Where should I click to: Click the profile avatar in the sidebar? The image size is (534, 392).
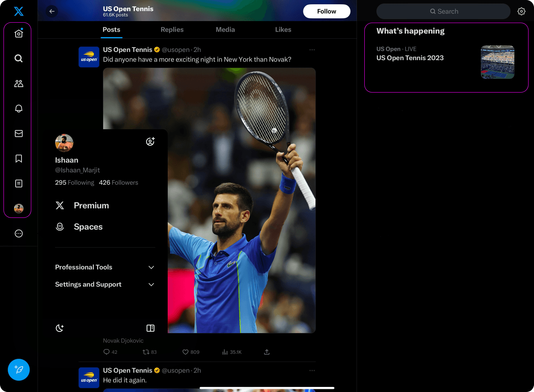click(x=19, y=208)
